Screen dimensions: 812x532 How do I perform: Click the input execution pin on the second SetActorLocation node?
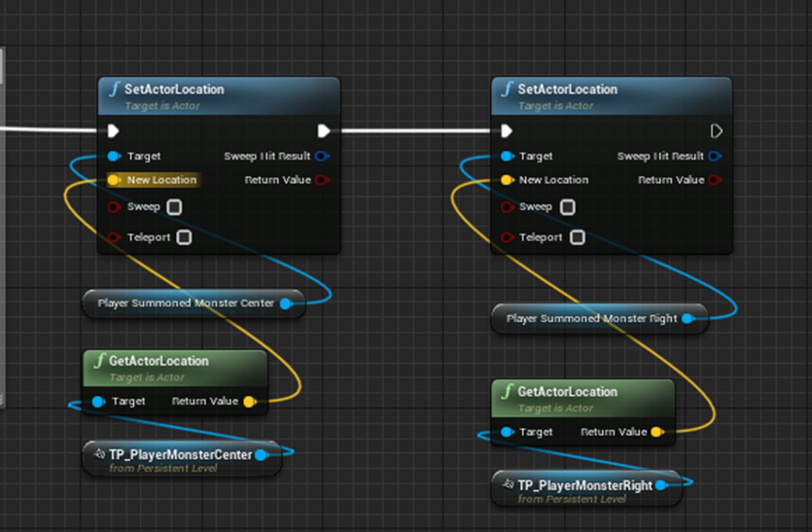pyautogui.click(x=507, y=131)
